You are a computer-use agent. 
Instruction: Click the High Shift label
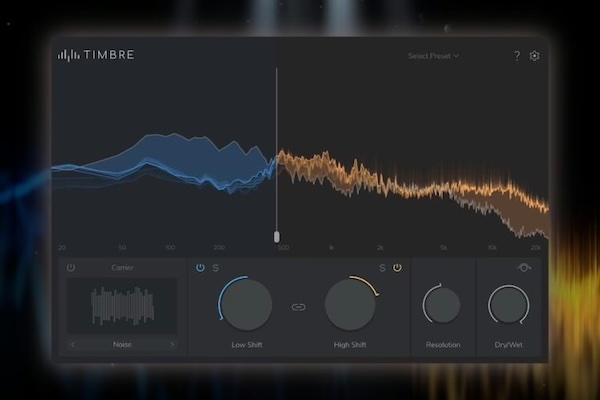(350, 344)
